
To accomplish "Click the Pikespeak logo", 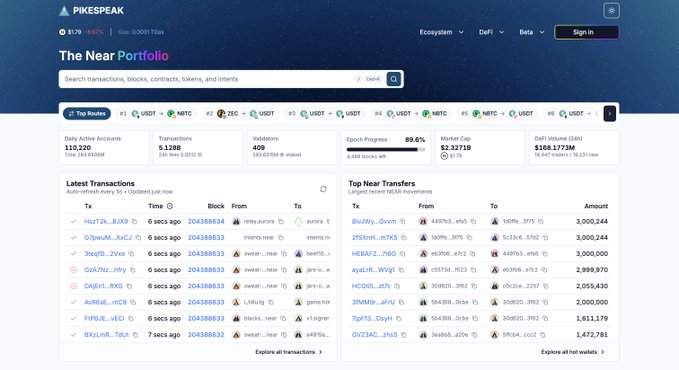I will pyautogui.click(x=91, y=10).
